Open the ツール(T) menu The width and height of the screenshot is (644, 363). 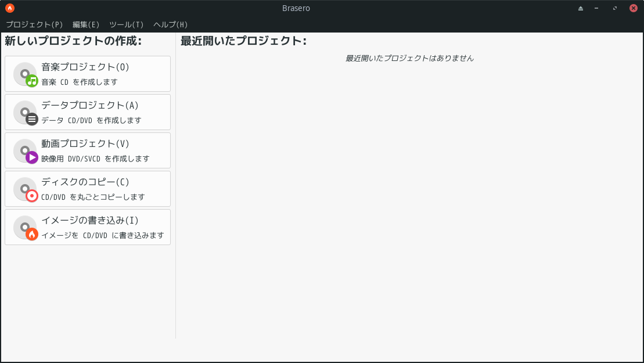[126, 24]
